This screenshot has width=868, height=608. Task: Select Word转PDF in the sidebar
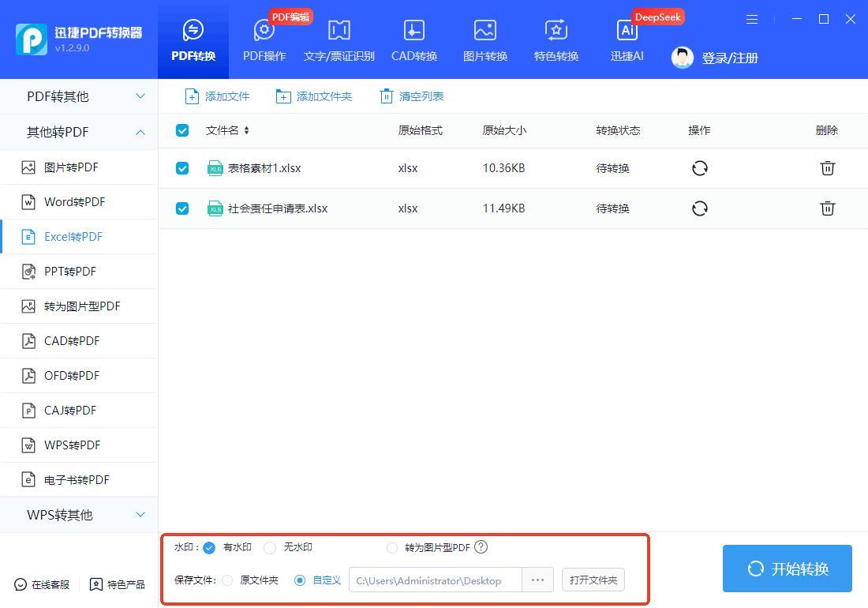(74, 202)
